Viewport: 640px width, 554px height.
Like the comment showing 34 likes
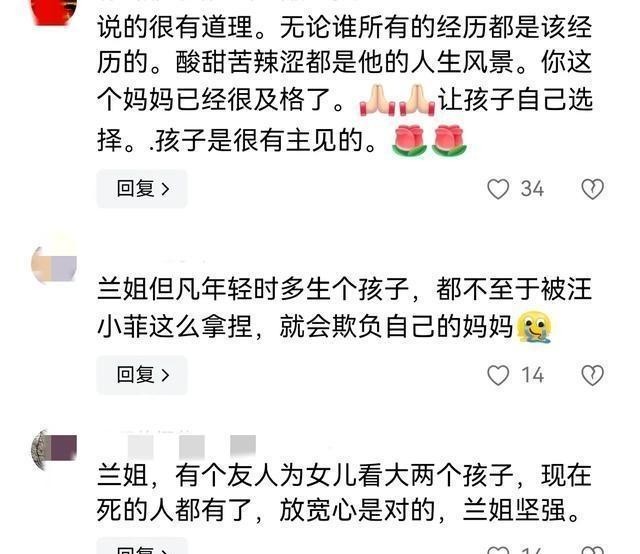498,189
